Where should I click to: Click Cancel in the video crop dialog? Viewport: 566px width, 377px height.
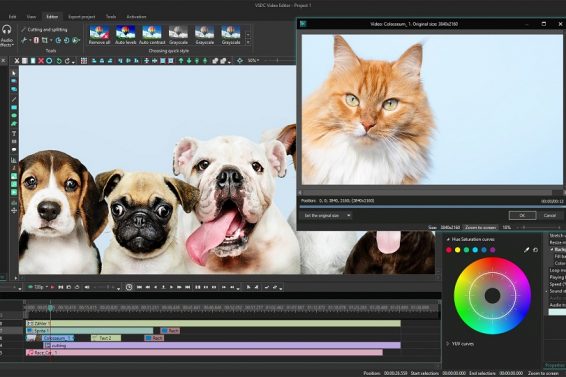549,215
